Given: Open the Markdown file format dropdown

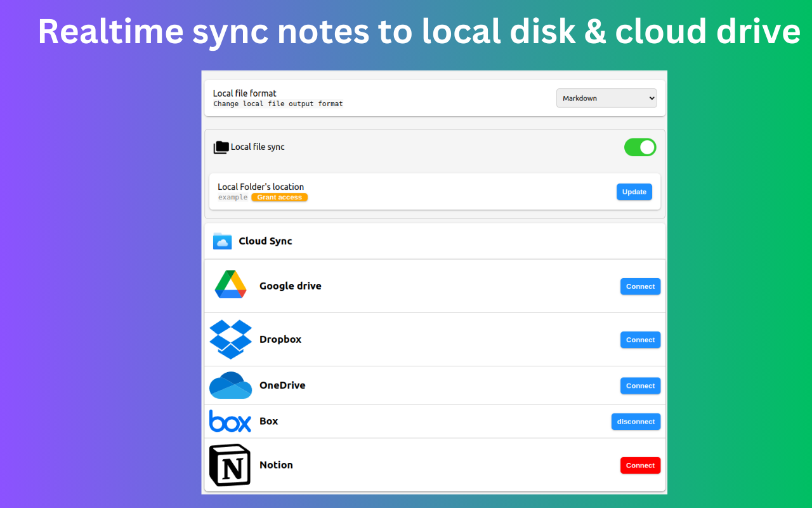Looking at the screenshot, I should (x=606, y=98).
